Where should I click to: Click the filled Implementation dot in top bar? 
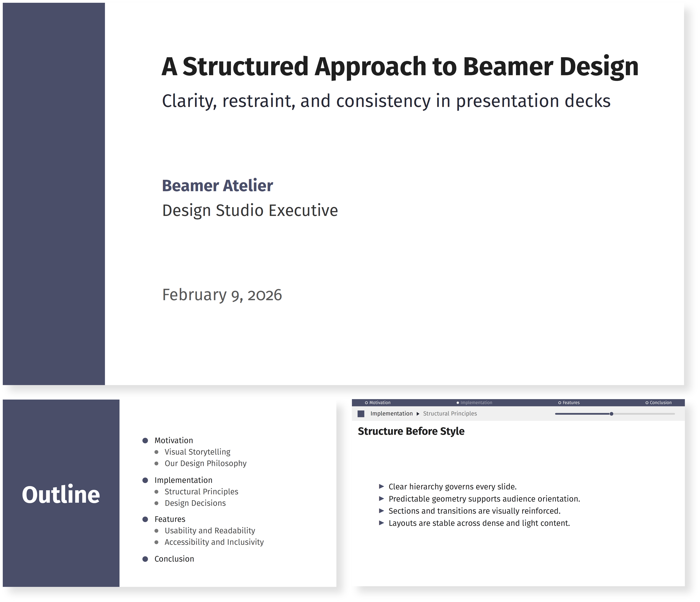(x=458, y=403)
